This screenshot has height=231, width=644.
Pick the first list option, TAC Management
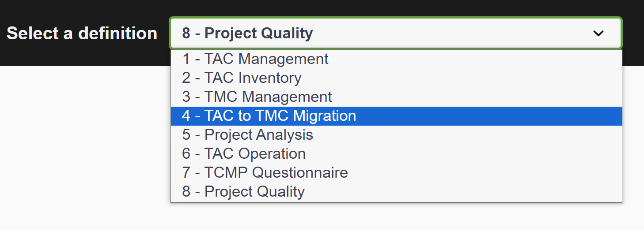tap(255, 59)
